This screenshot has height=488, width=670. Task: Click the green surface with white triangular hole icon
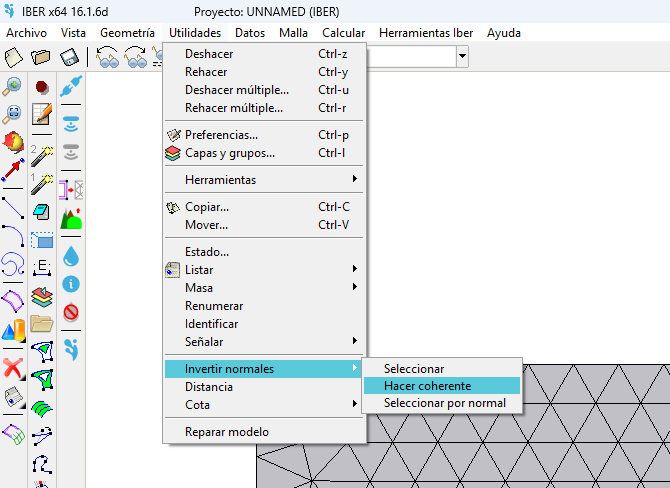click(43, 379)
